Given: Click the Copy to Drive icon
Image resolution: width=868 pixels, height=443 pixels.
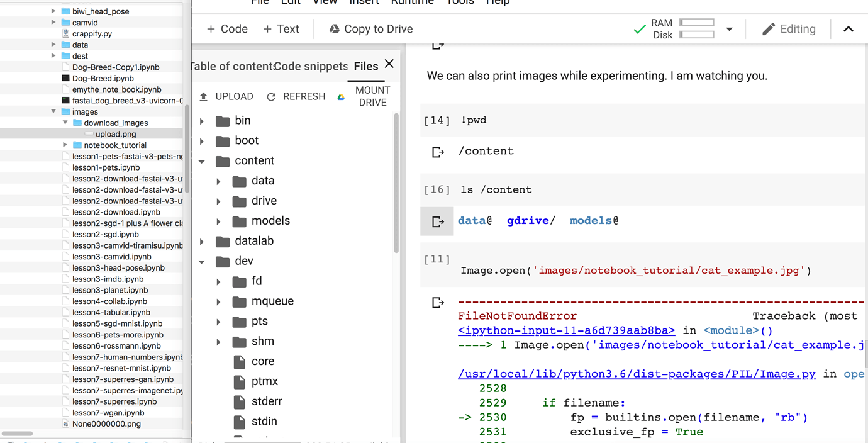Looking at the screenshot, I should coord(333,29).
